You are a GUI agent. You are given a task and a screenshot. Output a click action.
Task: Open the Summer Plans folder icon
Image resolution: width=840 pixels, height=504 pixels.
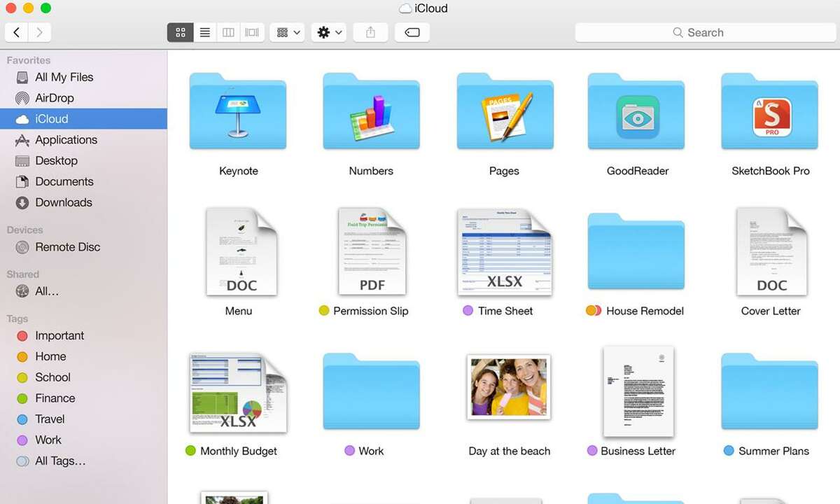(x=769, y=392)
